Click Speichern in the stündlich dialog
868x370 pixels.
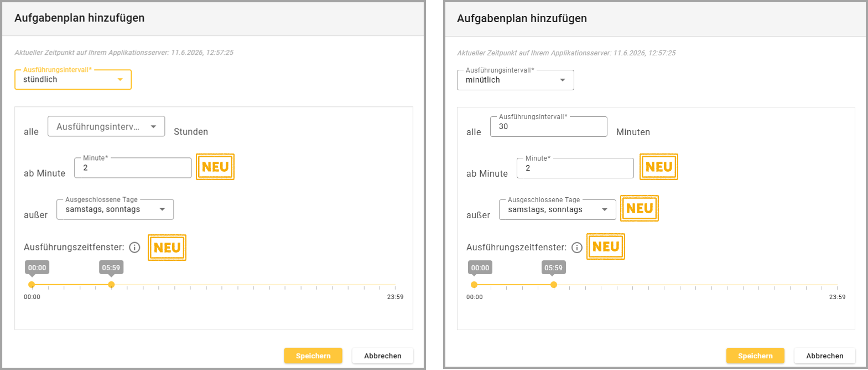(313, 356)
